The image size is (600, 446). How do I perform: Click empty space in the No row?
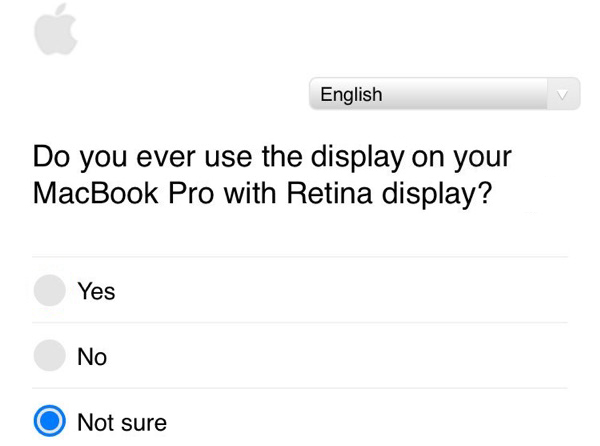(x=350, y=356)
